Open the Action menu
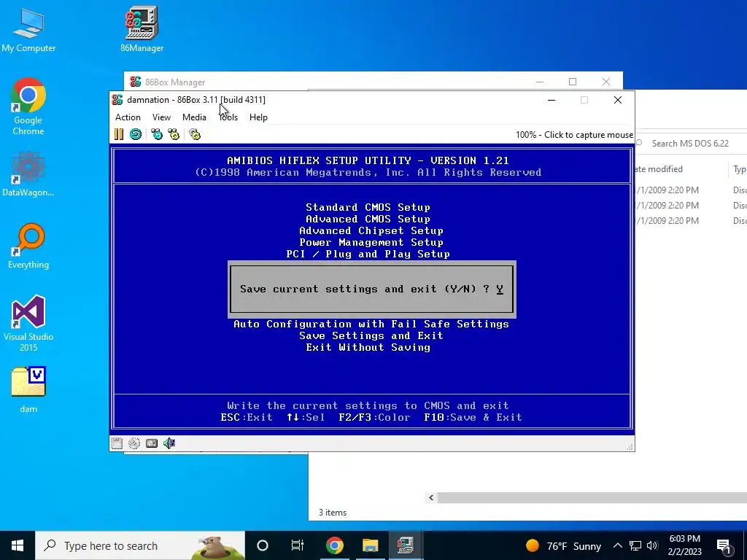 pos(128,117)
